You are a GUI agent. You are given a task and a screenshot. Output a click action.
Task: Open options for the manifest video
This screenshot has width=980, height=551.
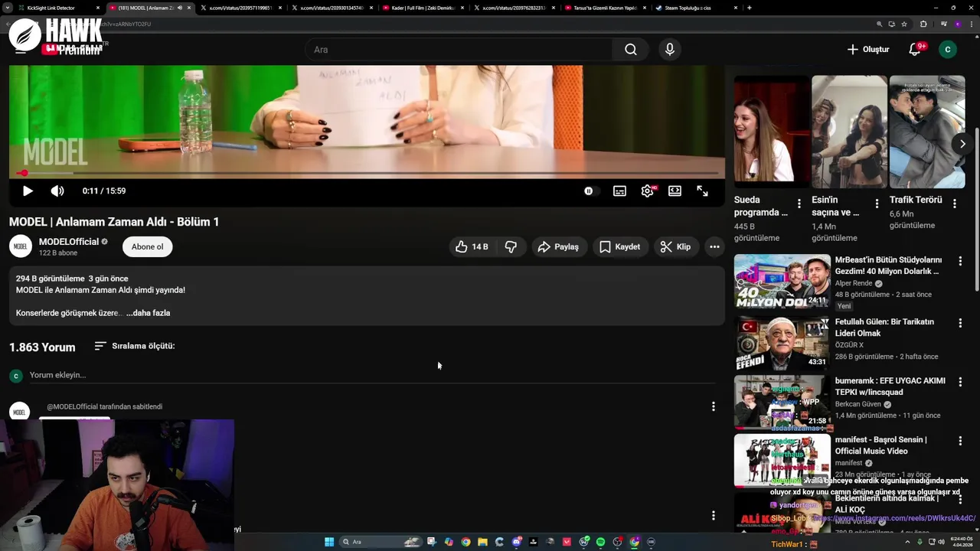tap(960, 441)
